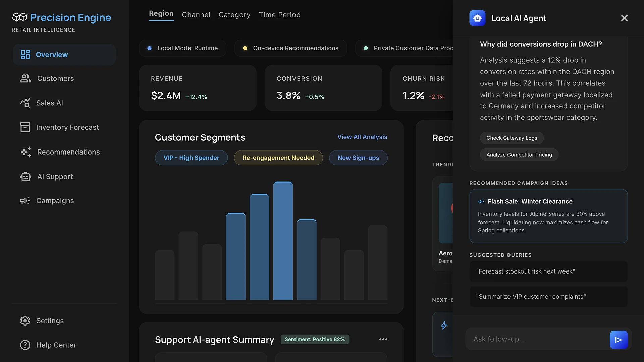Viewport: 644px width, 362px height.
Task: Select the Re-engagement Needed segment
Action: tap(278, 158)
